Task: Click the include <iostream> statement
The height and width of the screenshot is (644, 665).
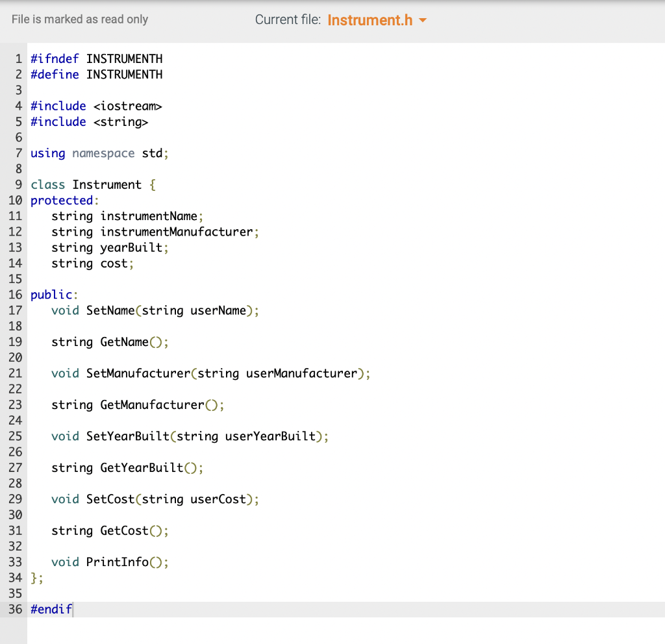Action: coord(96,106)
